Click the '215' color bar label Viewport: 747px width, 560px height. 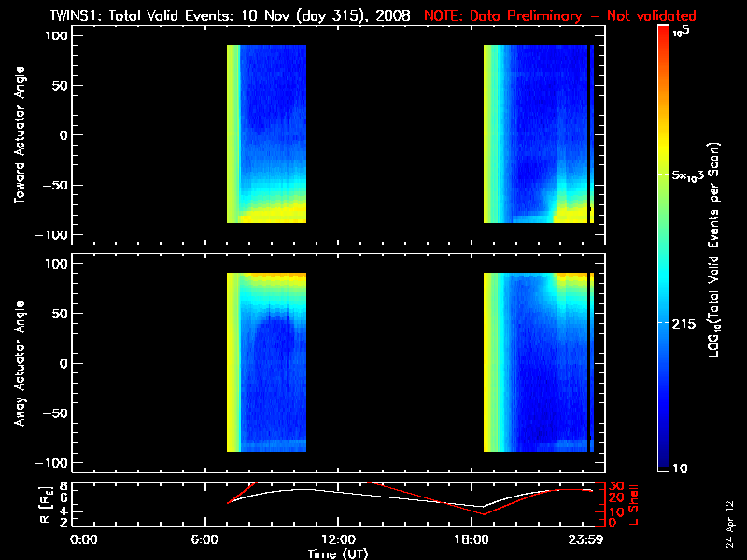[x=684, y=324]
